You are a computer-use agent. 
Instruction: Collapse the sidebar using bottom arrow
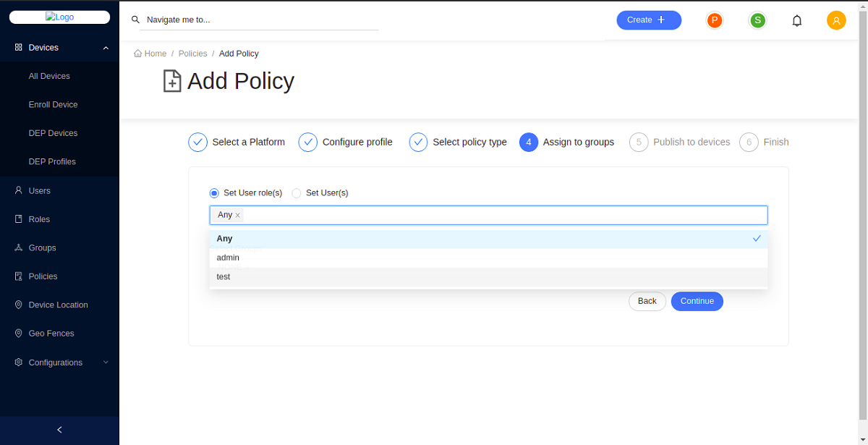point(59,430)
